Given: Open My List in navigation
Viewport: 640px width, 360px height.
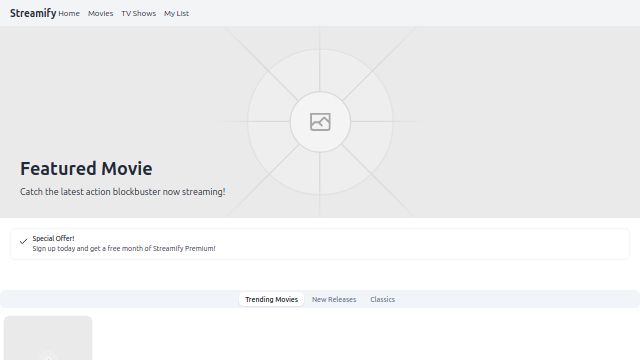Looking at the screenshot, I should (x=176, y=13).
